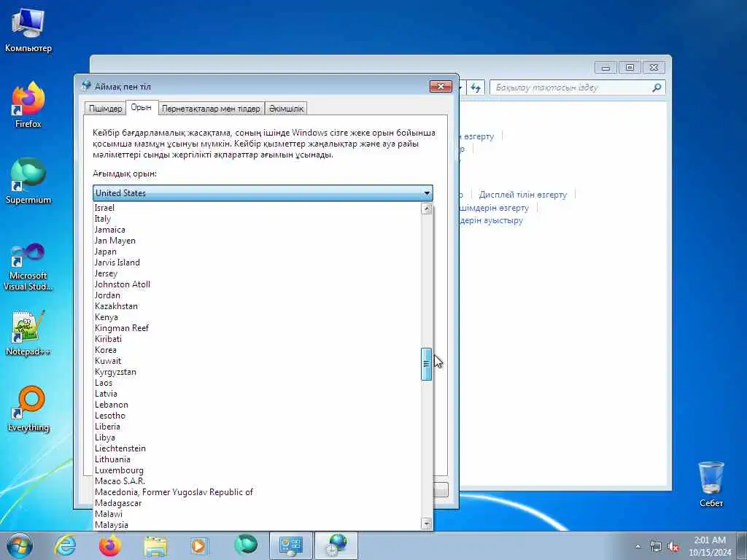This screenshot has width=747, height=560.
Task: Click the search magnifier in Control Panel window
Action: [657, 87]
